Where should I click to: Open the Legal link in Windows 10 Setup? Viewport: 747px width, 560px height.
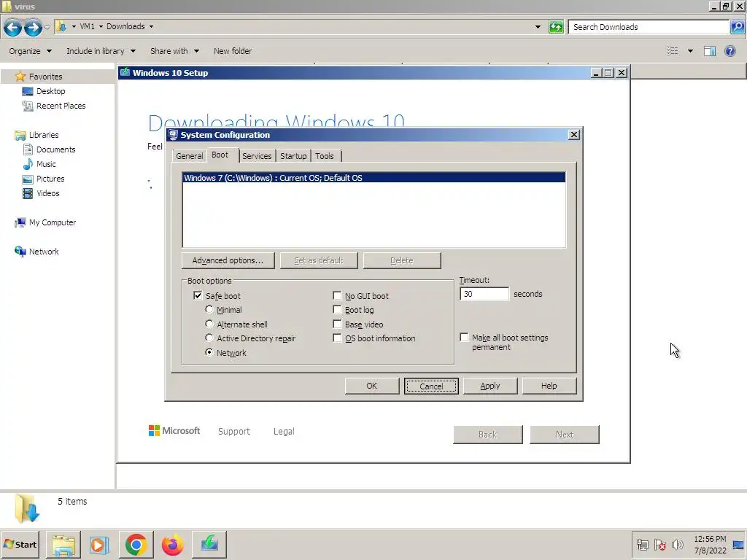(284, 432)
